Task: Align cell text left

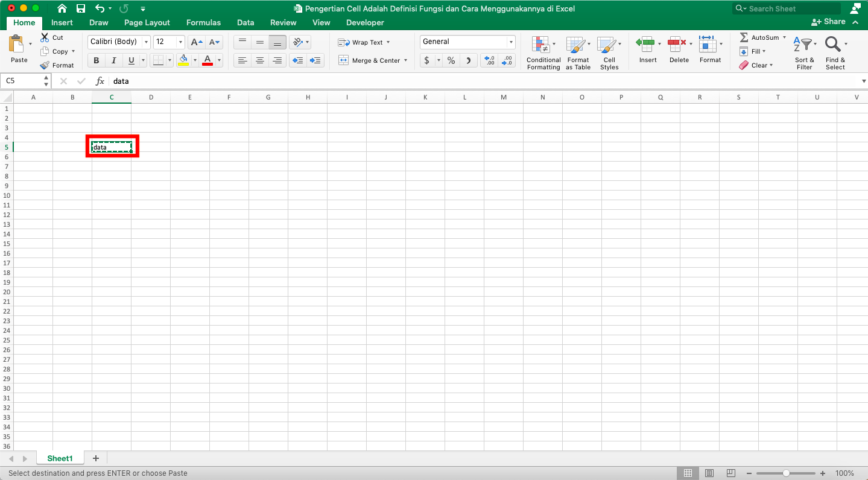Action: [242, 60]
